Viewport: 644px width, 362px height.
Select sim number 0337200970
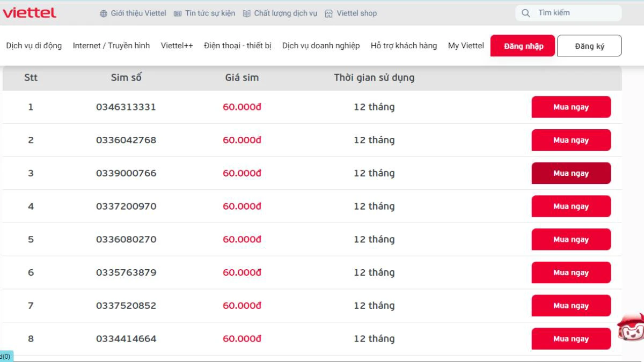point(126,206)
